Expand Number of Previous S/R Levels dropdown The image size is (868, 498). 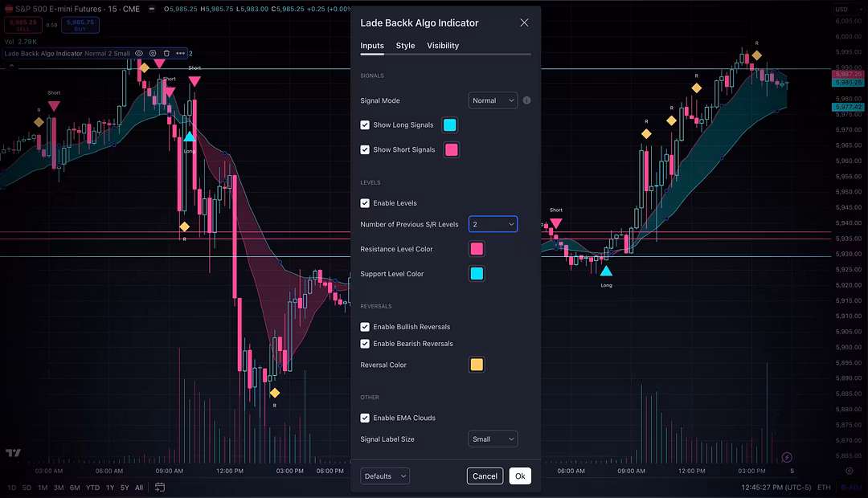click(493, 224)
